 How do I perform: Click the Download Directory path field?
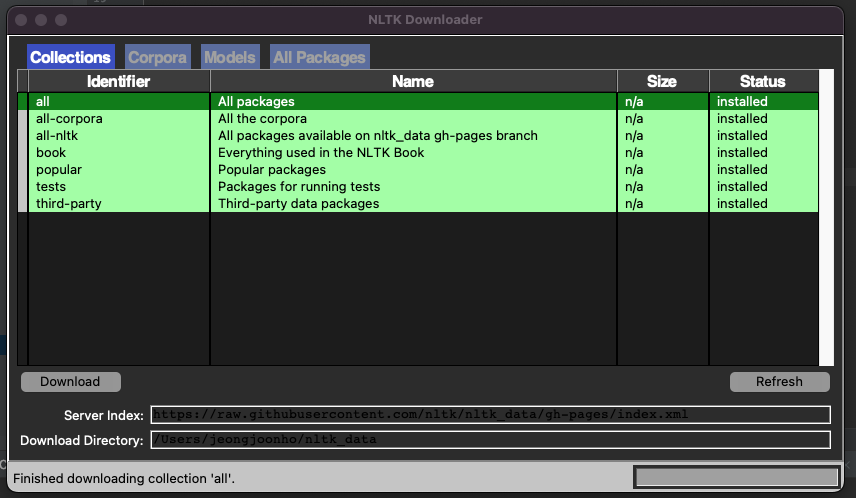(490, 440)
